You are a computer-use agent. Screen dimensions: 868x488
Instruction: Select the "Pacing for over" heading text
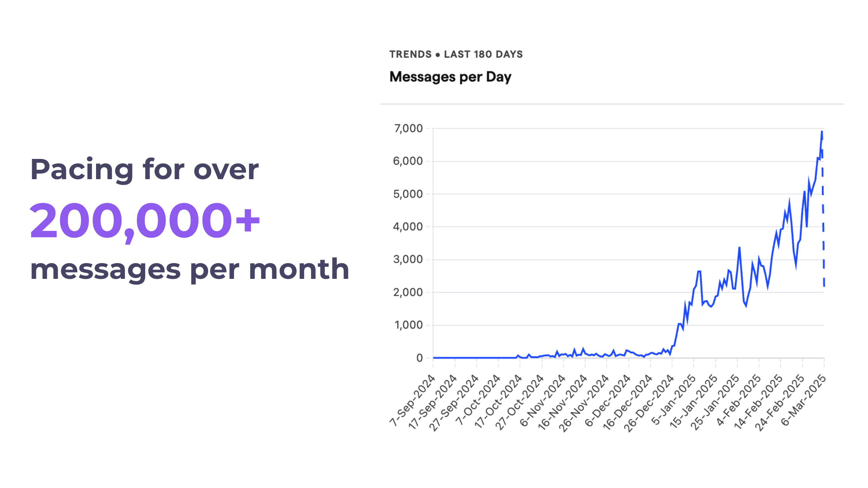(144, 169)
